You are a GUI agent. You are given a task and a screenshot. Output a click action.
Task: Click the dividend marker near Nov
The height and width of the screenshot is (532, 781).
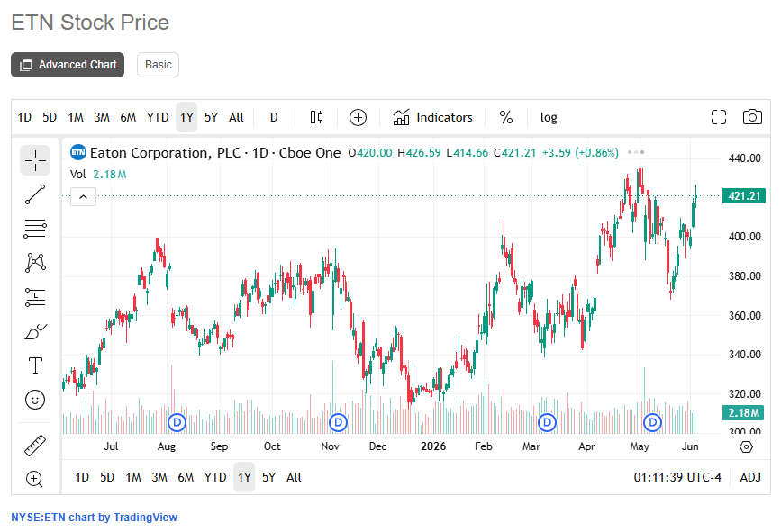[338, 422]
